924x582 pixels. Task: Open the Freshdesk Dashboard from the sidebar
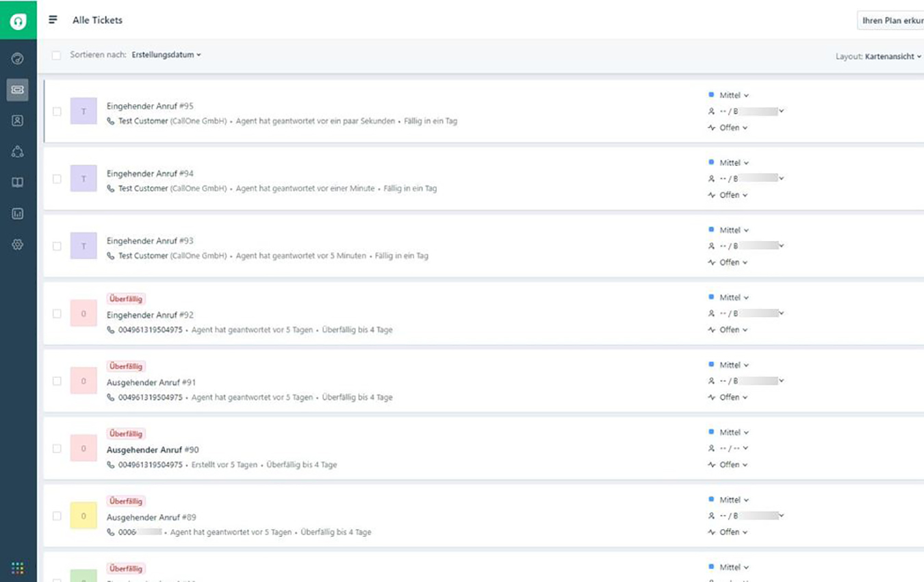pyautogui.click(x=18, y=58)
